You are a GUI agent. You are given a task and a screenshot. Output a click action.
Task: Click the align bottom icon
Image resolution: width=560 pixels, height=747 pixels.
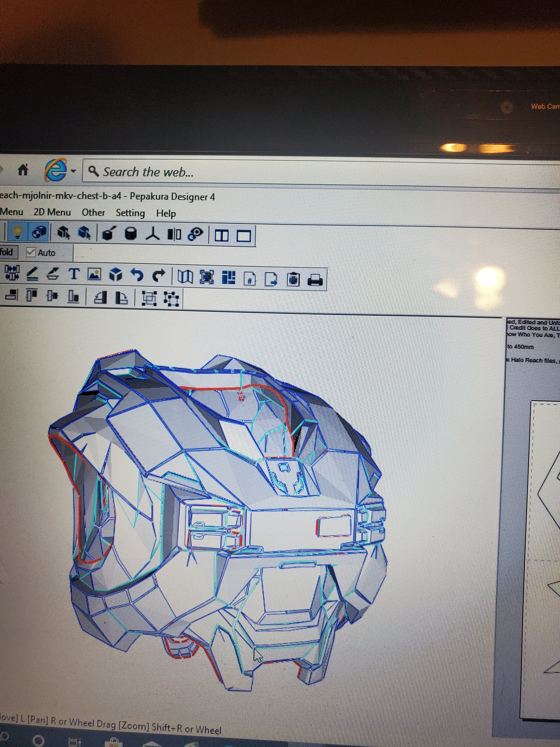point(73,296)
